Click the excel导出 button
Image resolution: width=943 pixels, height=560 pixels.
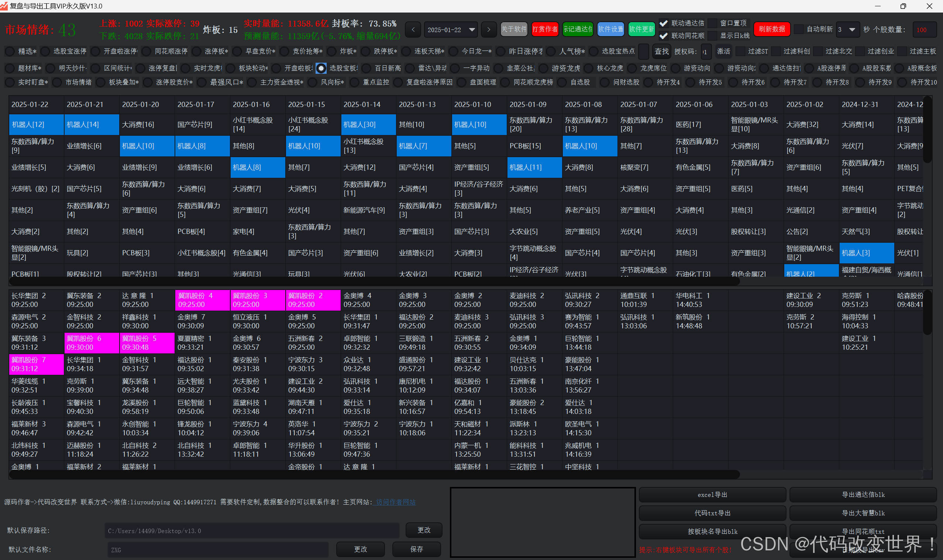712,495
